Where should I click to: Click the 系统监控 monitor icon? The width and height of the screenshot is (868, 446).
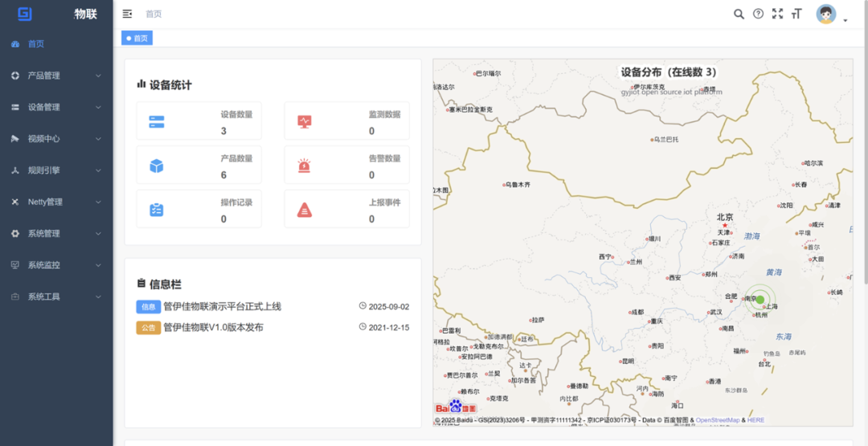[x=15, y=265]
